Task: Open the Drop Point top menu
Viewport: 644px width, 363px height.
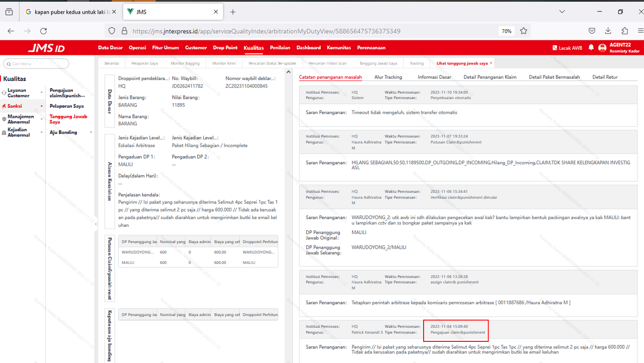Action: (225, 48)
